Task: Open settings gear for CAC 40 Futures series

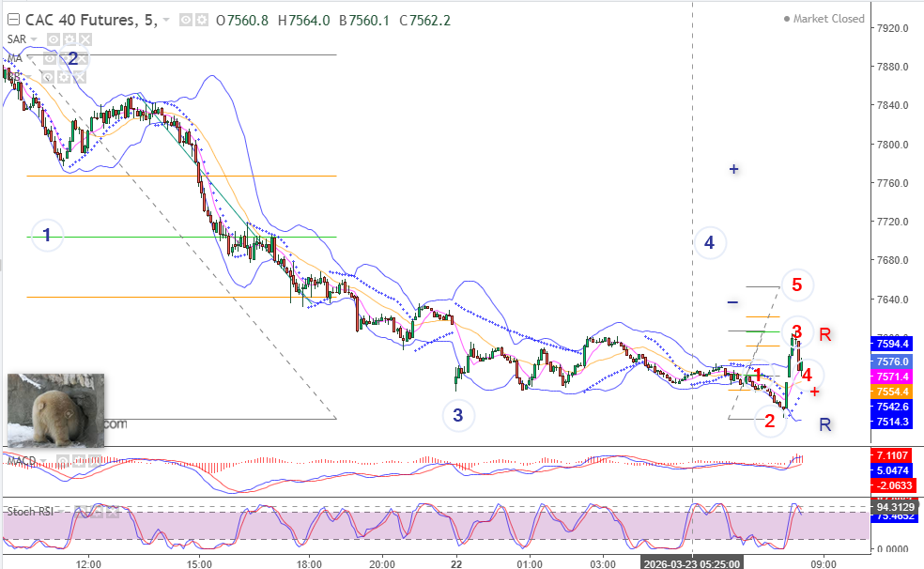Action: [202, 20]
